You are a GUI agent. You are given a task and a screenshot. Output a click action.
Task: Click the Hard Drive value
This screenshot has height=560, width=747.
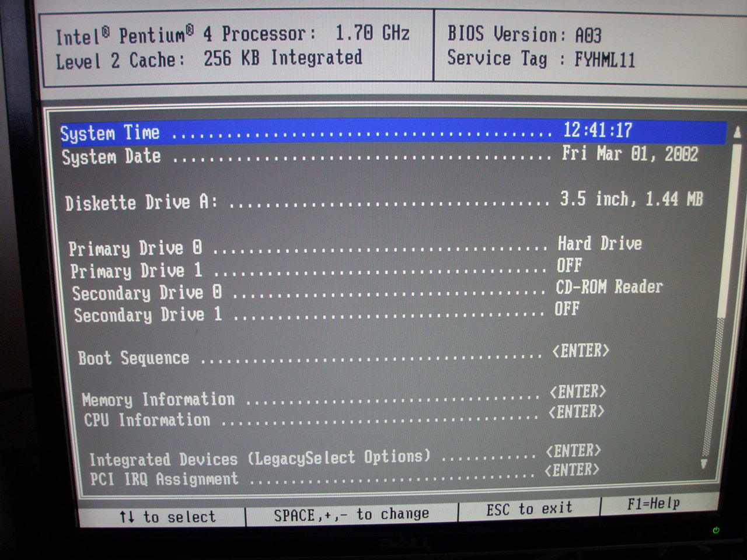pyautogui.click(x=599, y=243)
